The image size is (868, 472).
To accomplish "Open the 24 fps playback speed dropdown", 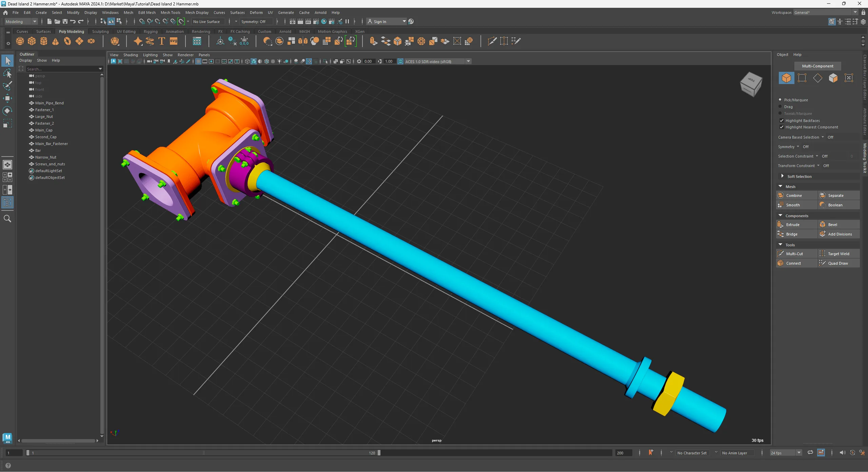I will pos(786,453).
